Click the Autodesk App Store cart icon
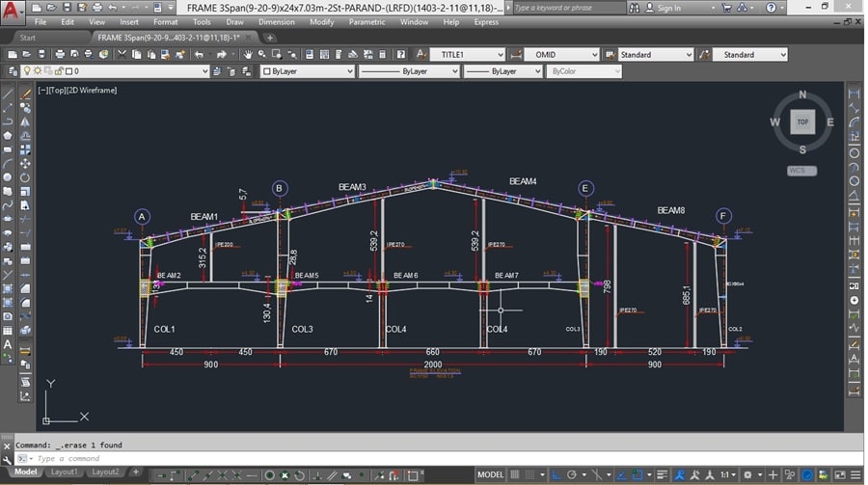The image size is (868, 485). point(727,8)
